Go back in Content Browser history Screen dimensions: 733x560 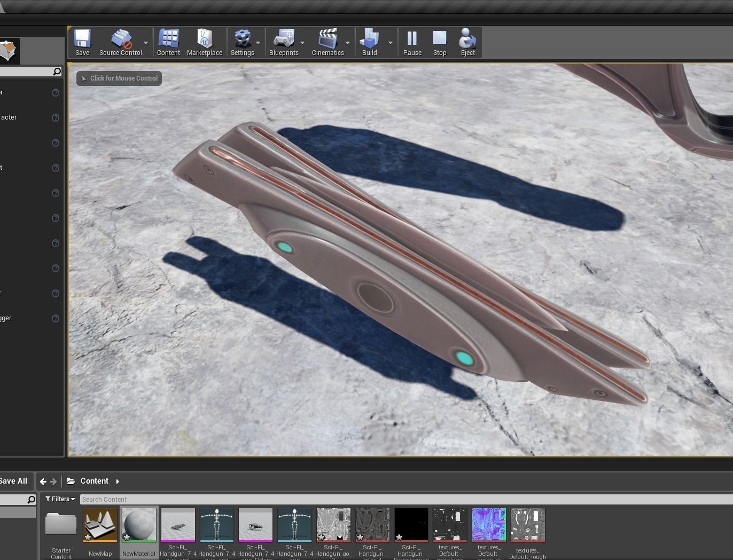click(43, 481)
